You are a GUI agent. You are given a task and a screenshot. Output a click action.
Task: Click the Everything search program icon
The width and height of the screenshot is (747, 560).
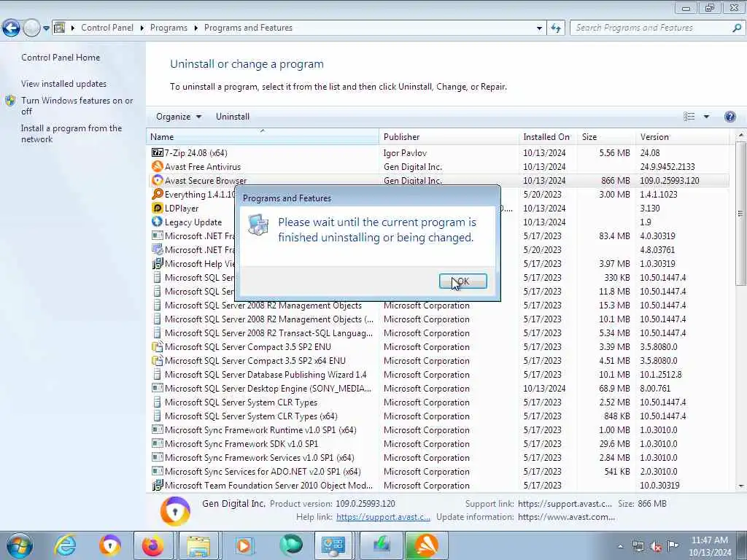pyautogui.click(x=158, y=194)
